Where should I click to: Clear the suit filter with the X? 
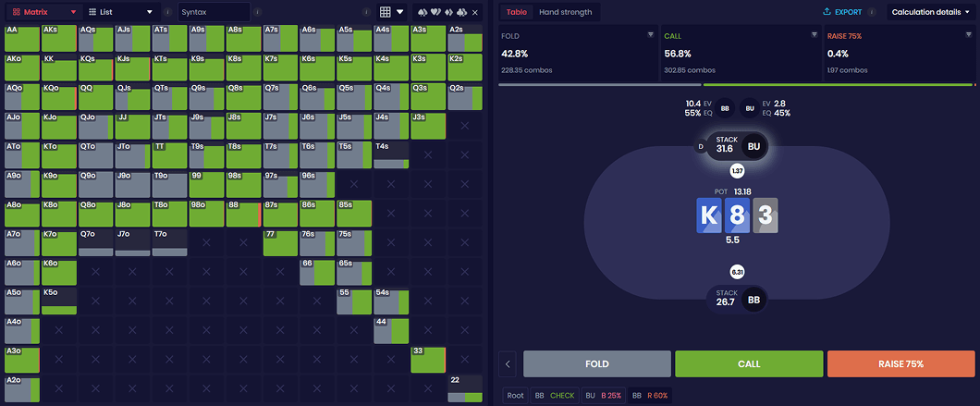(x=474, y=12)
